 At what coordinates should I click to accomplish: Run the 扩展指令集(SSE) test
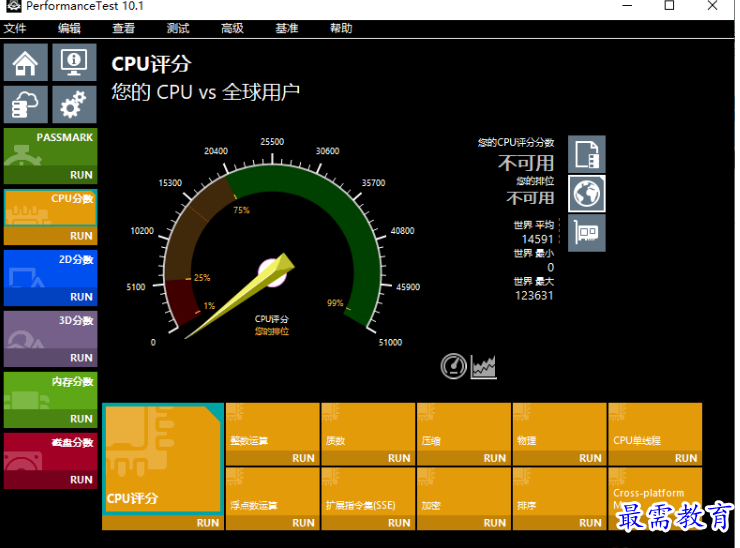coord(368,498)
